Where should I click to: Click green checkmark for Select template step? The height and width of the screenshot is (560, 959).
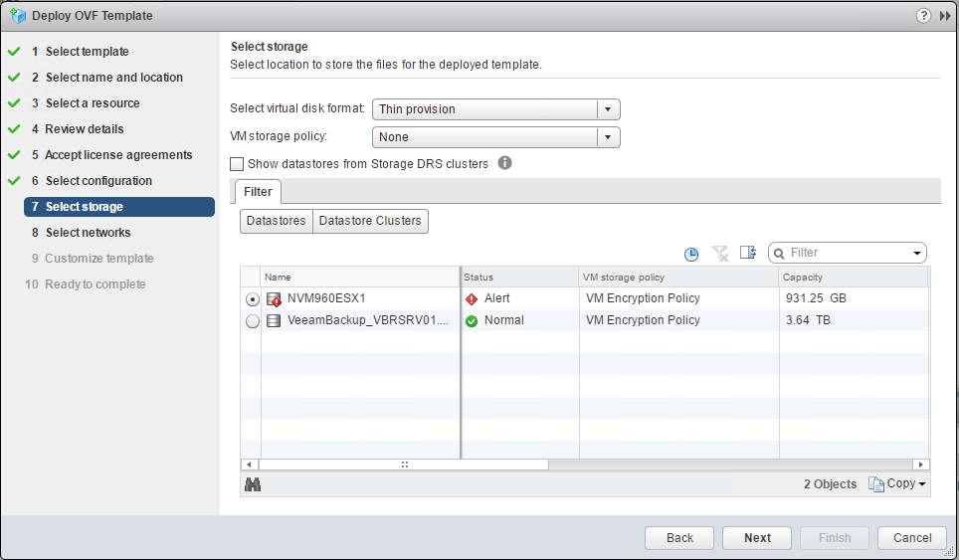pos(14,52)
